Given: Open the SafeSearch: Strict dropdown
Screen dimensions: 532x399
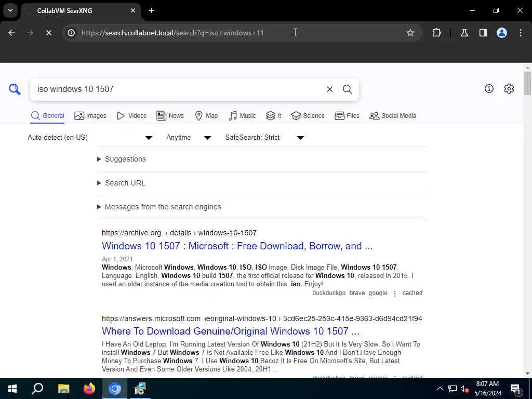Looking at the screenshot, I should [x=264, y=137].
